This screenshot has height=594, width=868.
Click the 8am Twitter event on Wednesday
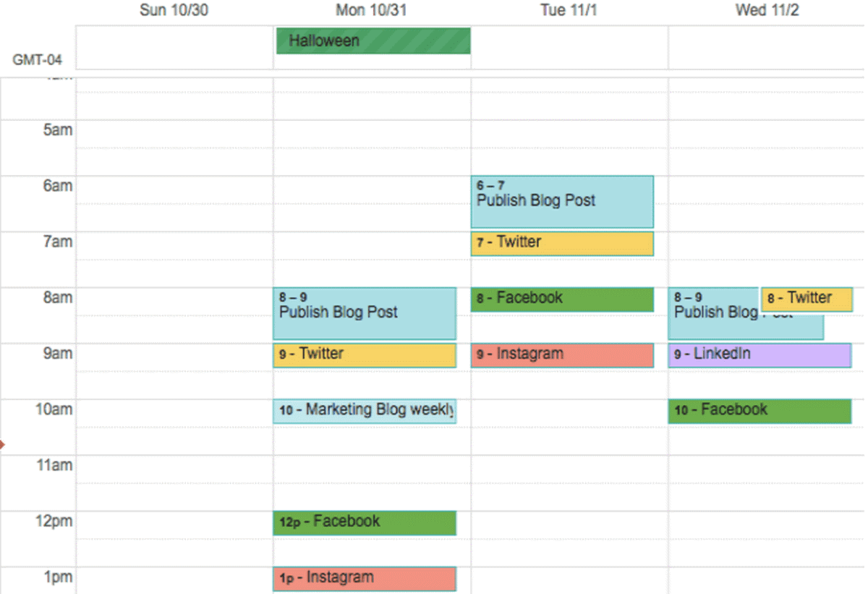coord(807,298)
